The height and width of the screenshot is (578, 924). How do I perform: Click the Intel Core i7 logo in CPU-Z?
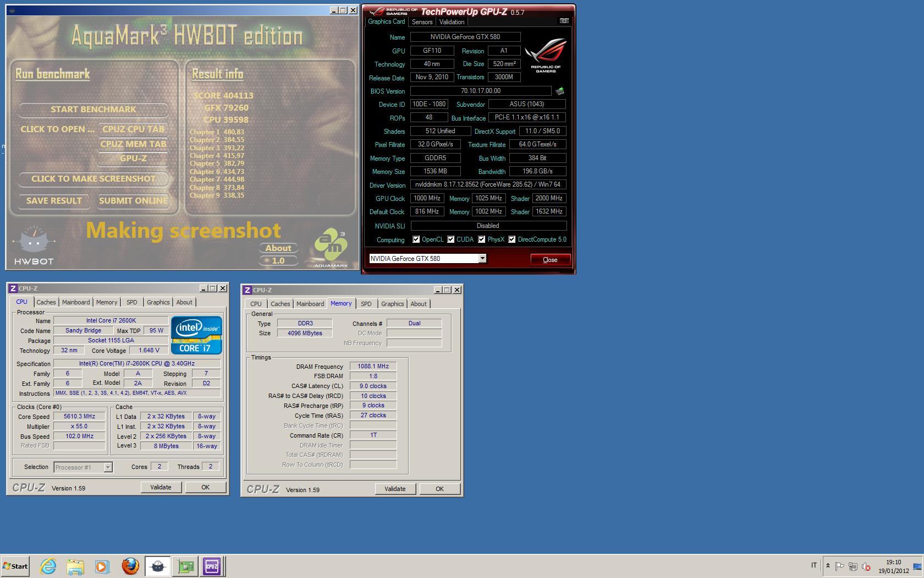click(x=196, y=335)
